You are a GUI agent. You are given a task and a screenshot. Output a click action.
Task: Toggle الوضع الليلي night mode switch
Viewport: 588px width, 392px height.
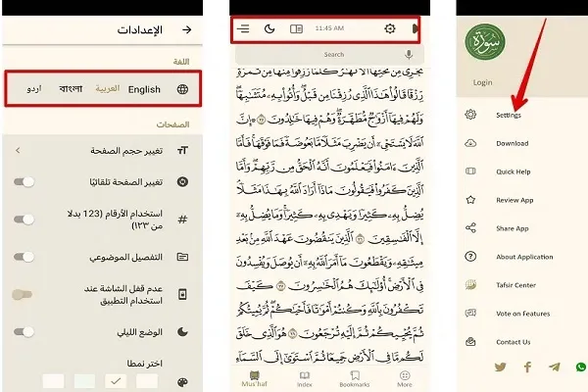coord(24,331)
